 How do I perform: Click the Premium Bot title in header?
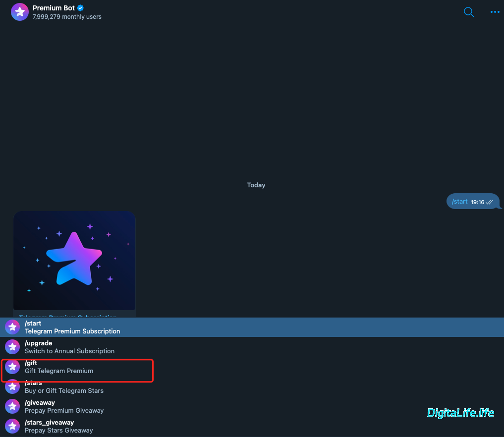click(54, 8)
